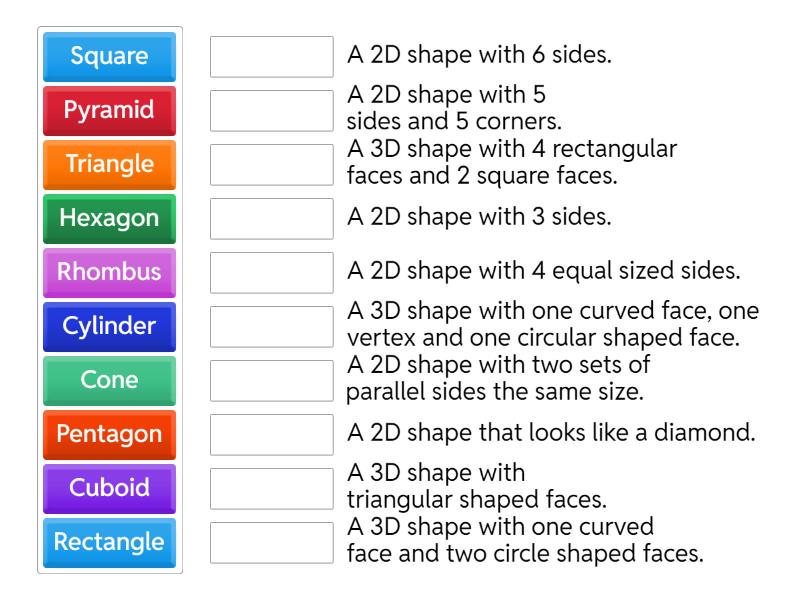
Task: Choose the blue Cylinder tile
Action: coord(109,326)
